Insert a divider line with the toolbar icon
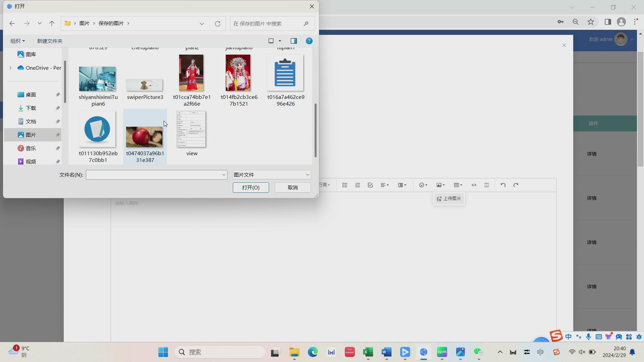The width and height of the screenshot is (644, 362). pos(487,185)
